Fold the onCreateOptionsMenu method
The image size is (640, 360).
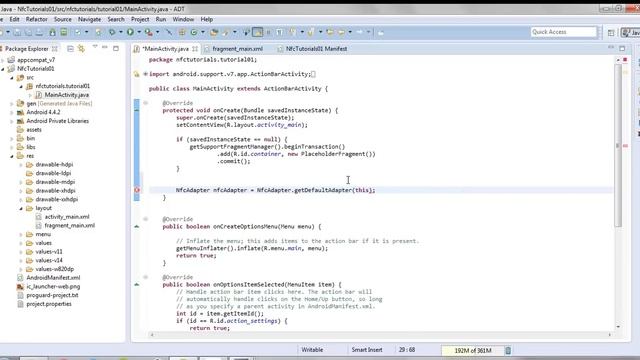point(146,219)
